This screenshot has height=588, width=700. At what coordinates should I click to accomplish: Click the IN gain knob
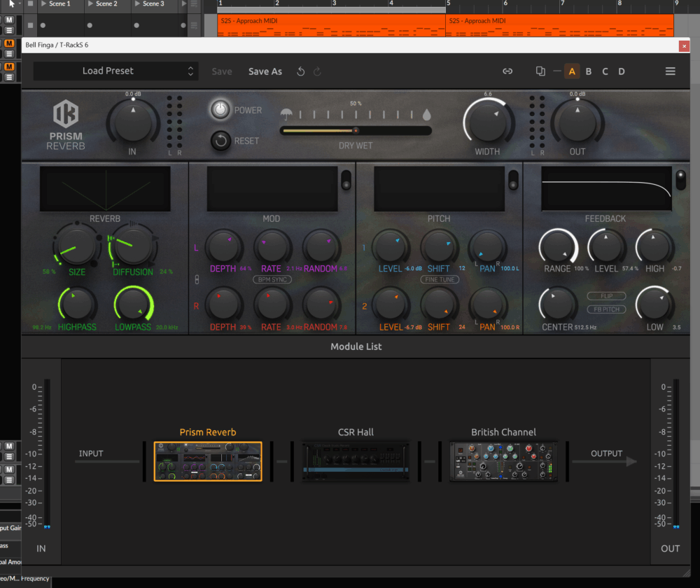click(x=132, y=122)
